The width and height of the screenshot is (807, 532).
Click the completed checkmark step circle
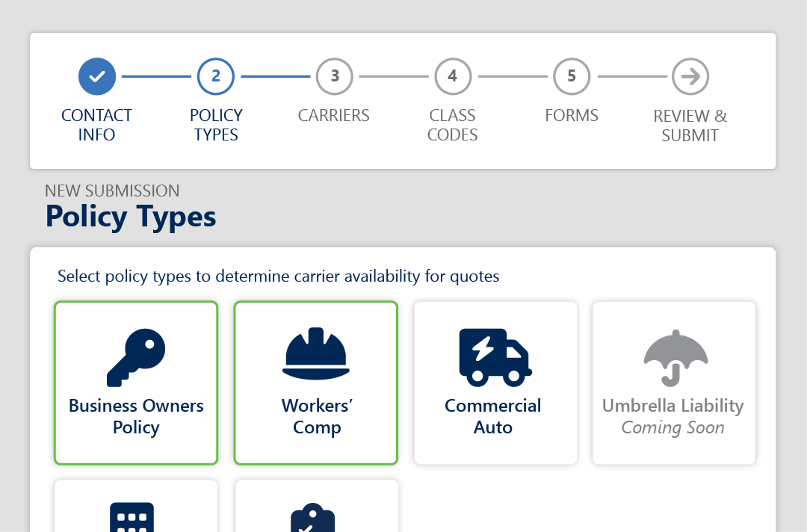97,76
